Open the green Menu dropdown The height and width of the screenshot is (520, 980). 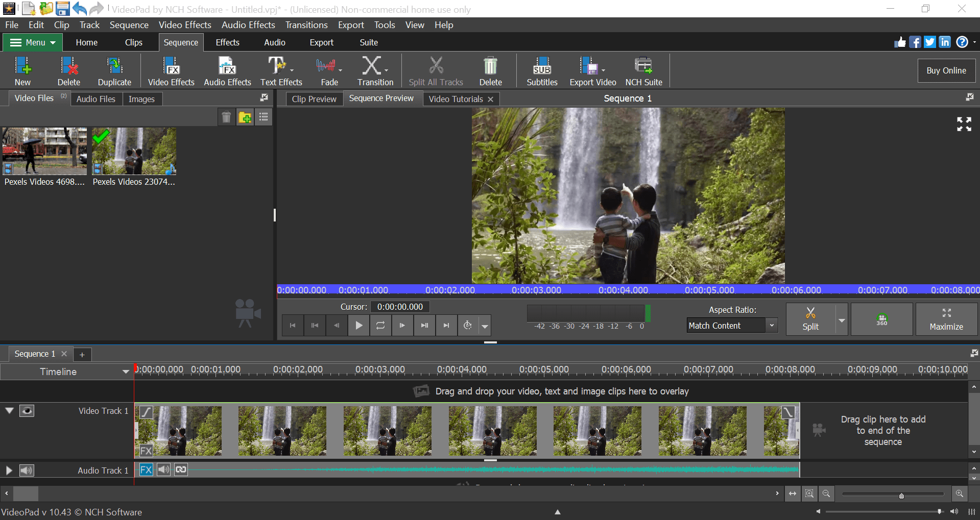33,43
